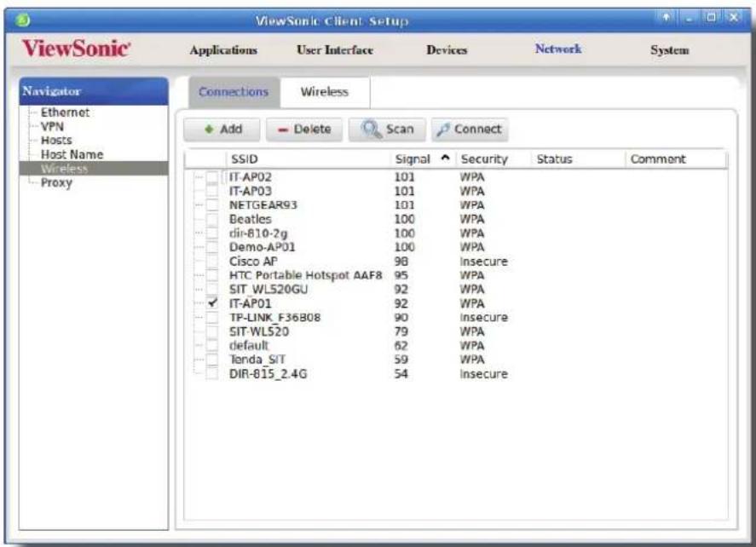Sort by the Security column header
Screen dimensions: 756x547
click(x=493, y=159)
